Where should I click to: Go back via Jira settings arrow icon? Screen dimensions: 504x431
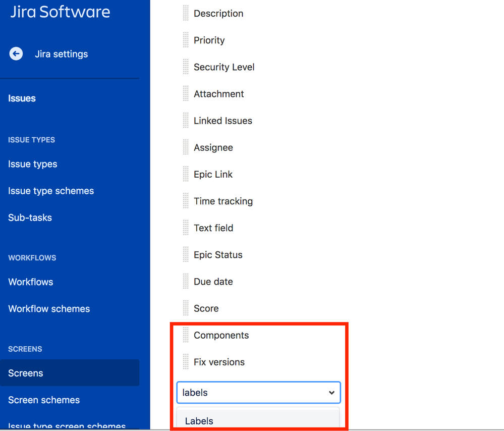tap(16, 53)
